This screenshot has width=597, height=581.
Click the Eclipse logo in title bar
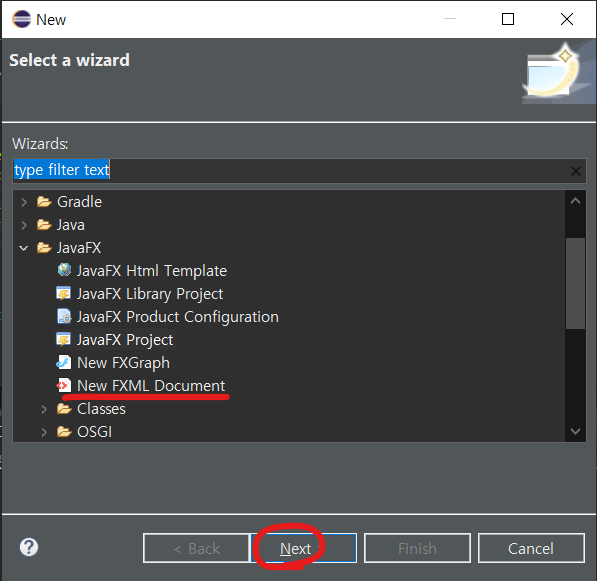tap(21, 19)
